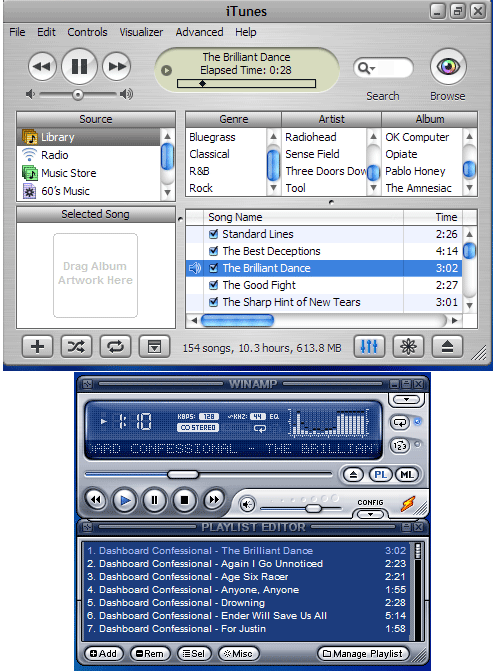Select Radio in the Source list
This screenshot has height=671, width=500.
(x=54, y=155)
